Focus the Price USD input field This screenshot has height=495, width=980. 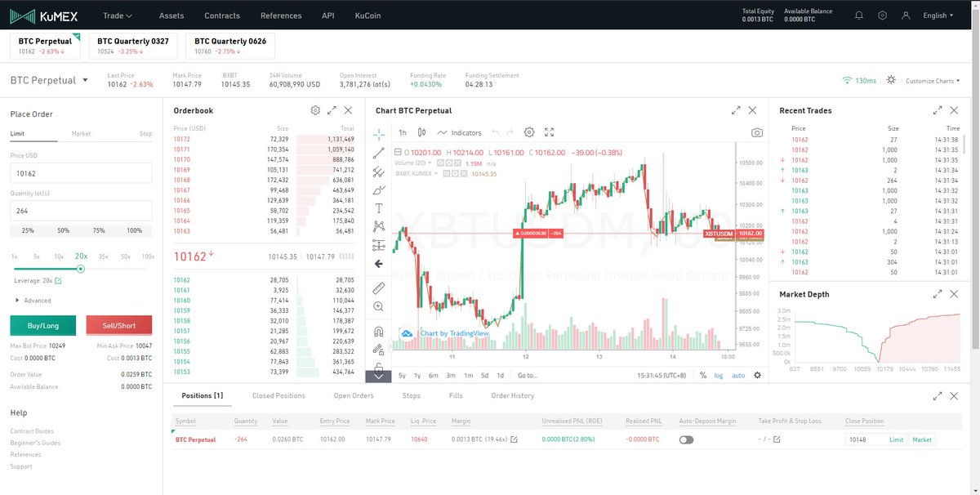(81, 173)
